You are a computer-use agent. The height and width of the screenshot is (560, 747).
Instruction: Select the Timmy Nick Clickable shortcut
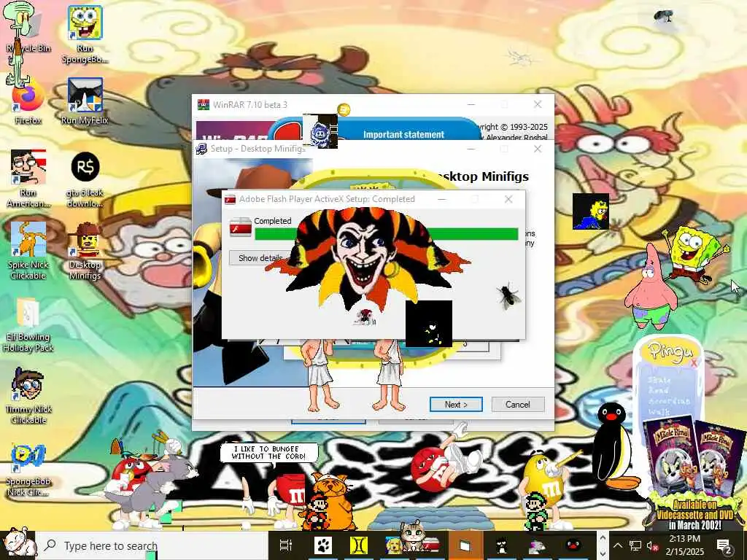coord(28,396)
